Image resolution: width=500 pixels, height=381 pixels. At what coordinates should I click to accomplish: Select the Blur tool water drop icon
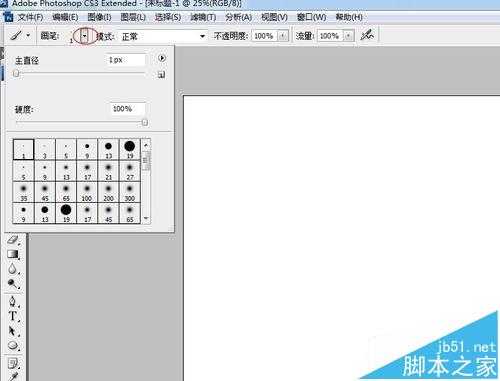[13, 269]
